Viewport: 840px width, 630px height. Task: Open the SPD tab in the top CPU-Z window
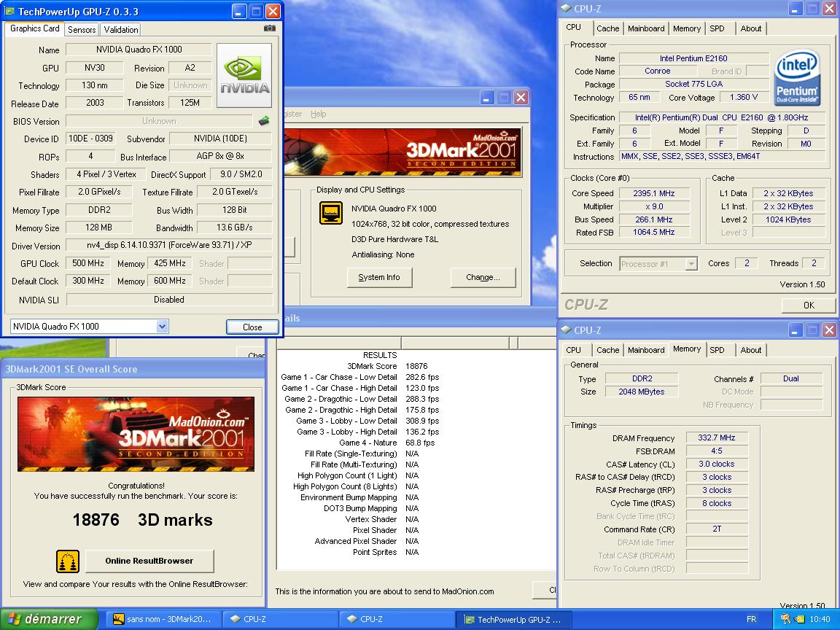pyautogui.click(x=717, y=28)
